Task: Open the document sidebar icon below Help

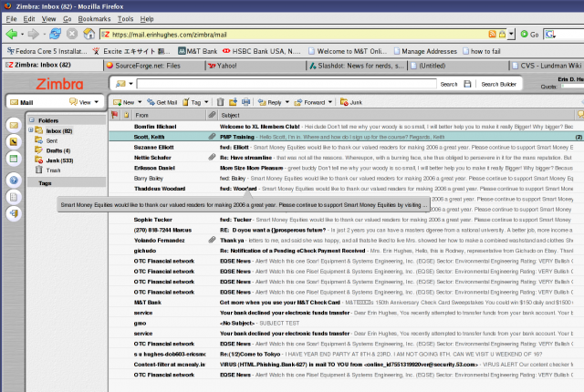Action: point(14,197)
